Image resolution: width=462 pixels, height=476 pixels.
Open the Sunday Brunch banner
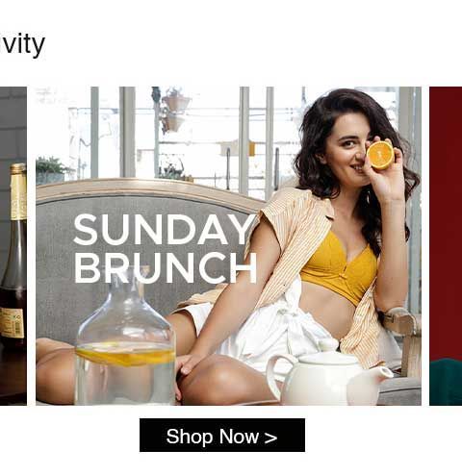(228, 246)
